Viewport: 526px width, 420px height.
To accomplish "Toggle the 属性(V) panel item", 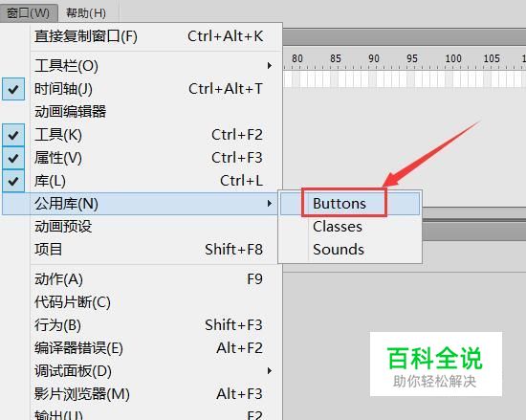I will coord(142,158).
